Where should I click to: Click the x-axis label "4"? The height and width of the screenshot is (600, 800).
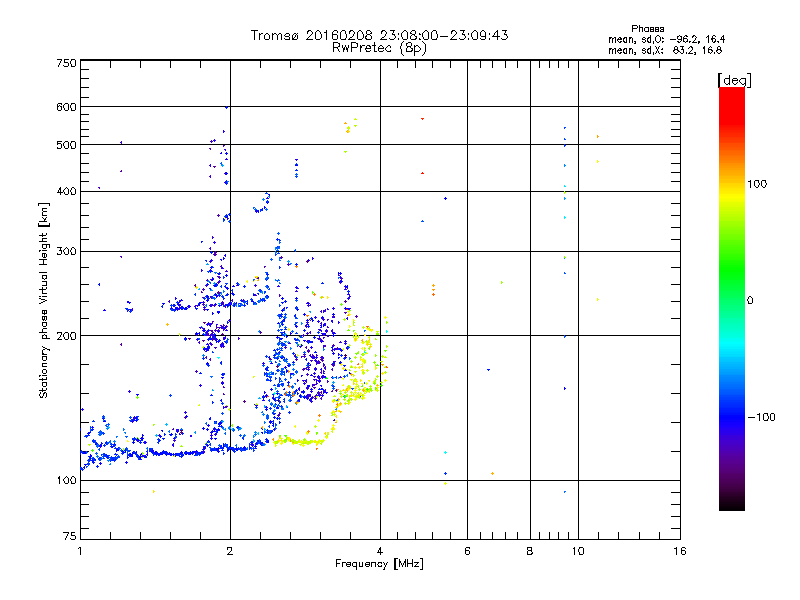380,551
